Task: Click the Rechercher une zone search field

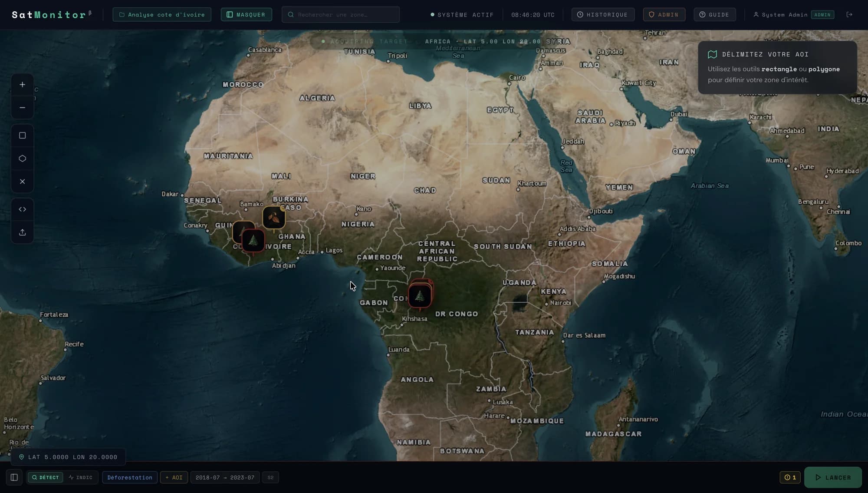Action: point(340,15)
